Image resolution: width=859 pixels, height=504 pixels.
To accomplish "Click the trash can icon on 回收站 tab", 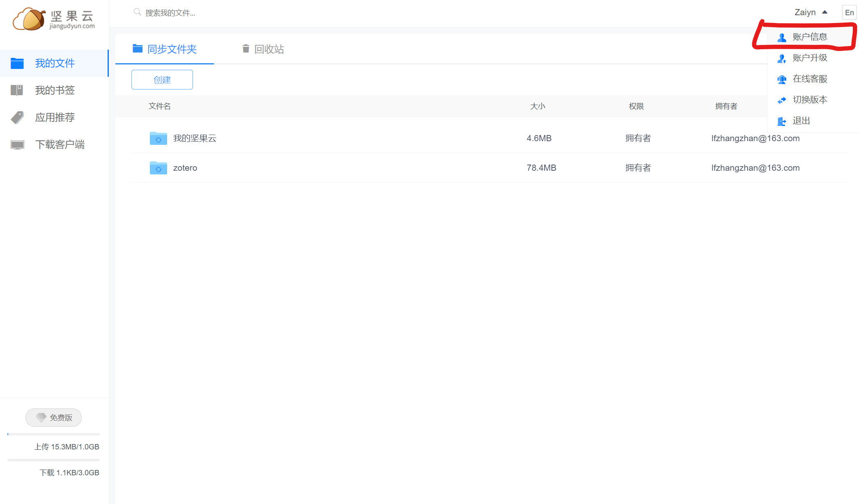I will (246, 48).
